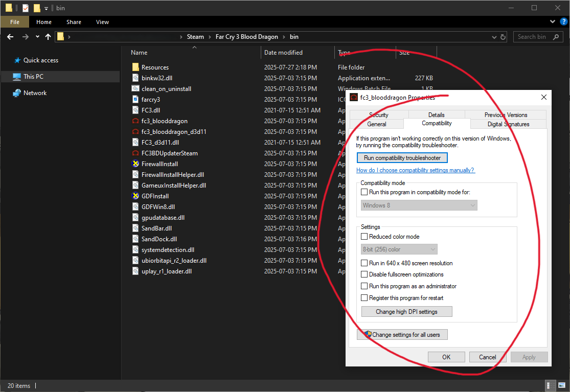
Task: Expand chevron after Steam breadcrumb
Action: (210, 37)
